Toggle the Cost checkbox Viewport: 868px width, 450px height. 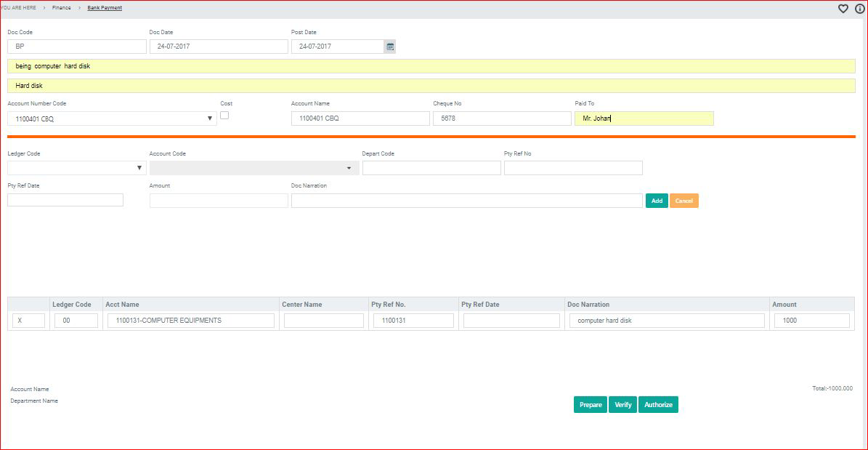224,116
